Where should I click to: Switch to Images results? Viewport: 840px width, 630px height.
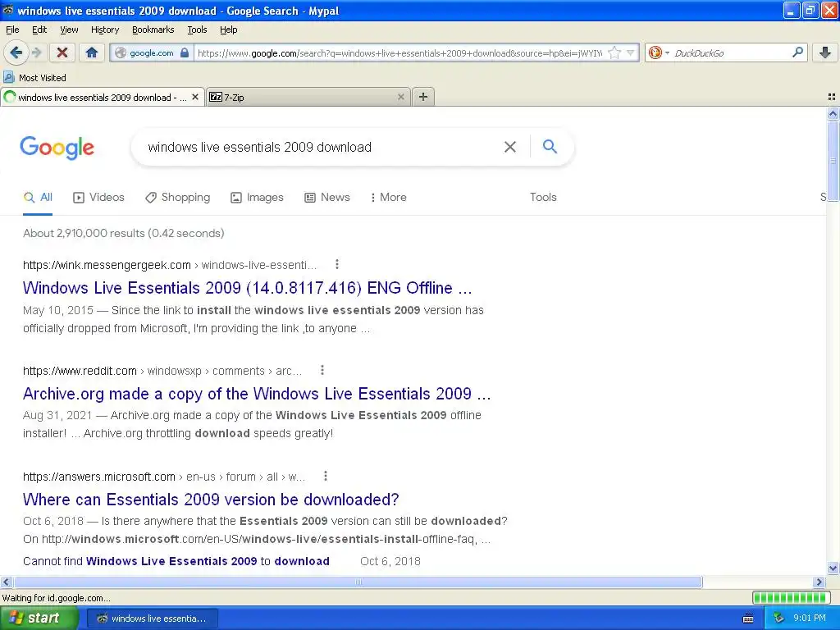[x=257, y=197]
